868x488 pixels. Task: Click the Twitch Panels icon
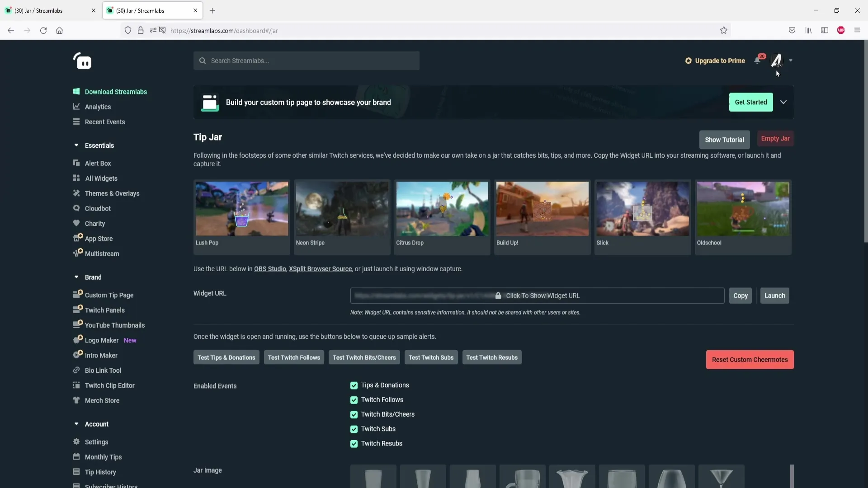click(x=78, y=309)
